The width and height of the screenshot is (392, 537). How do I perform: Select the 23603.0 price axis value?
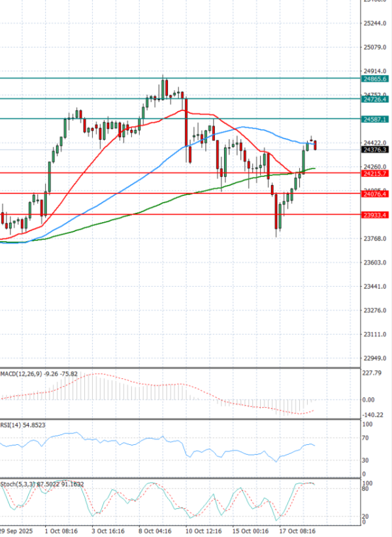375,263
